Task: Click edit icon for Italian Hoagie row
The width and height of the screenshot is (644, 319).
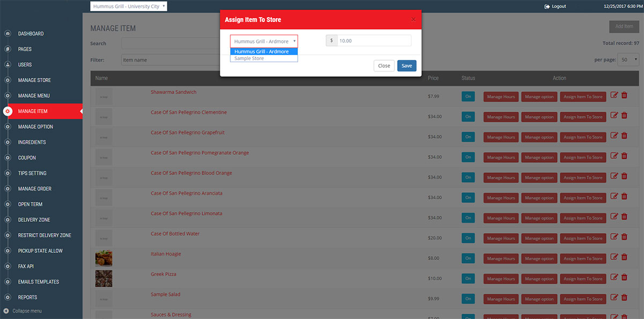Action: coord(614,257)
